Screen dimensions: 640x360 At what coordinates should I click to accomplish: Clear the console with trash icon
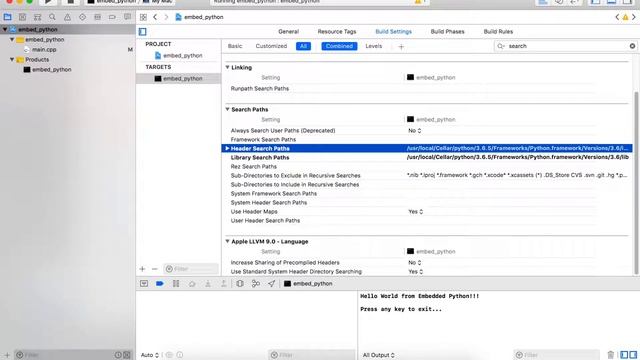(611, 355)
